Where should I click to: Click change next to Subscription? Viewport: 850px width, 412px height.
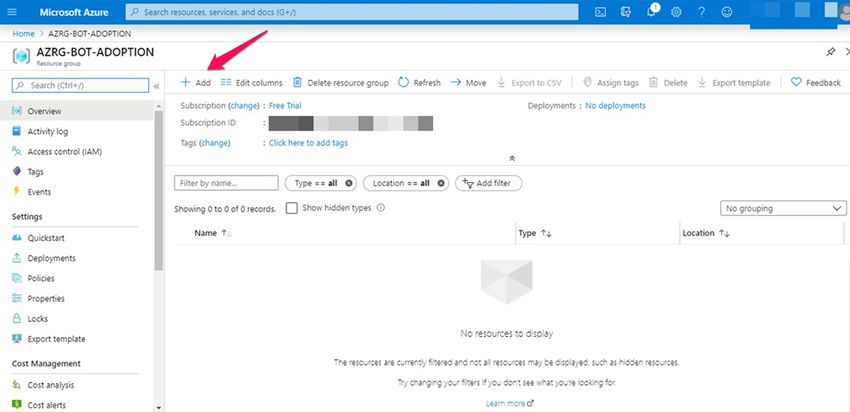tap(244, 106)
